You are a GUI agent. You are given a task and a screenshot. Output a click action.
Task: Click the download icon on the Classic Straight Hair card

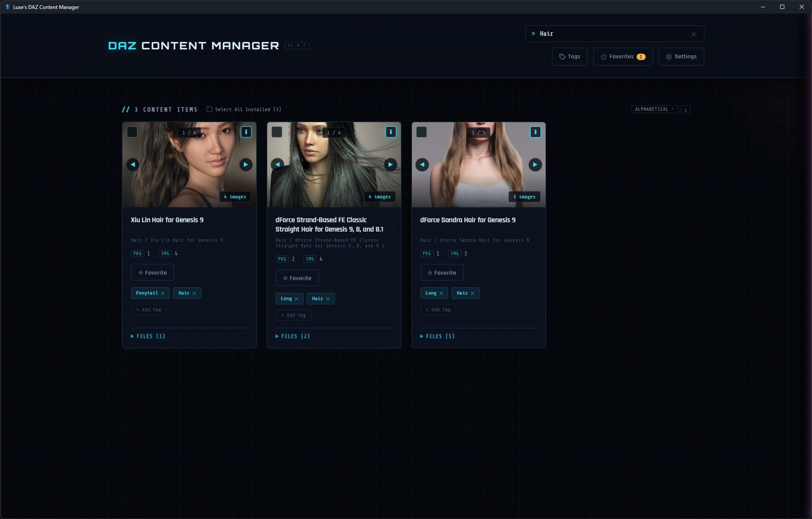[x=391, y=132]
